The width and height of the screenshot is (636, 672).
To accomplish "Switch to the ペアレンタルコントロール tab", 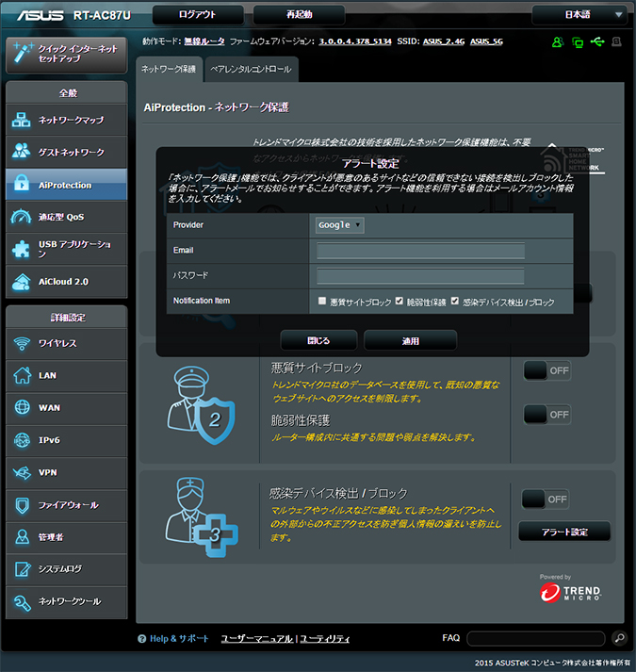I will 252,69.
